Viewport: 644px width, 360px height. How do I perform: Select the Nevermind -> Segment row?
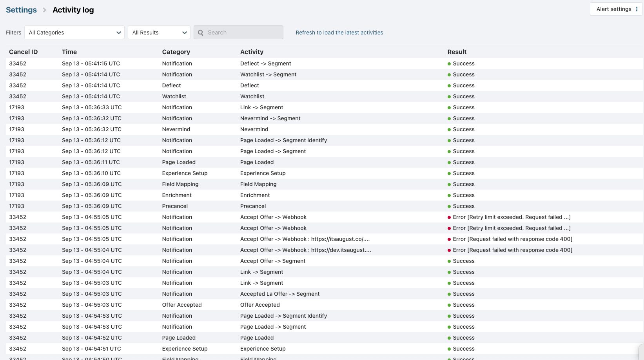click(x=270, y=118)
